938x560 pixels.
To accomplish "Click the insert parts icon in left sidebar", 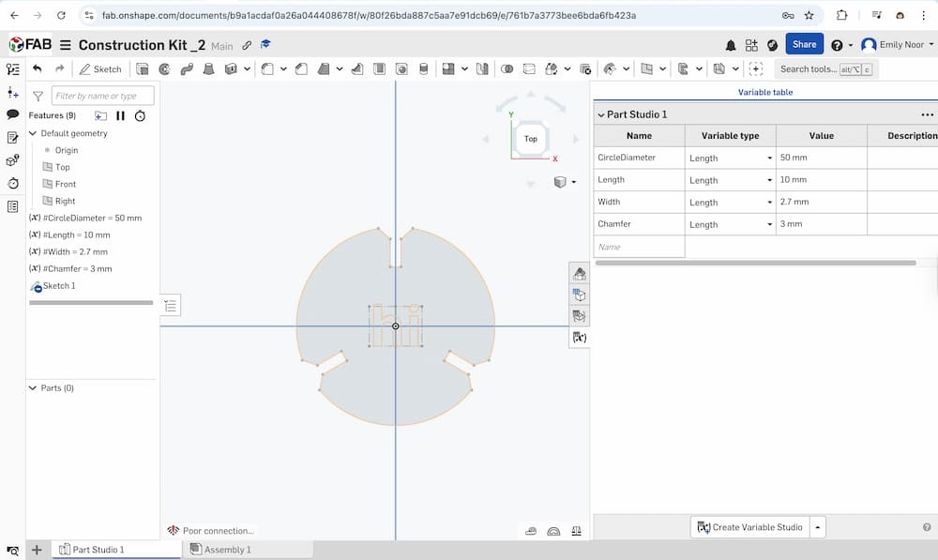I will pos(12,92).
